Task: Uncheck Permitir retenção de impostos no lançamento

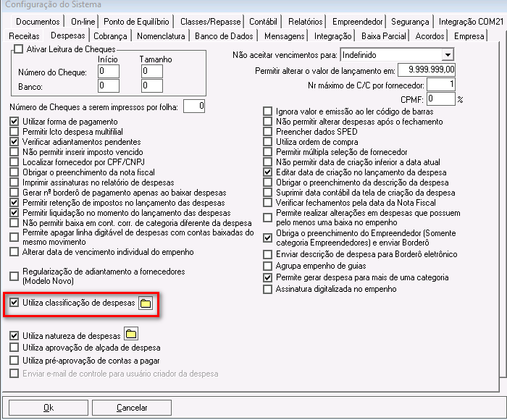Action: [x=14, y=203]
